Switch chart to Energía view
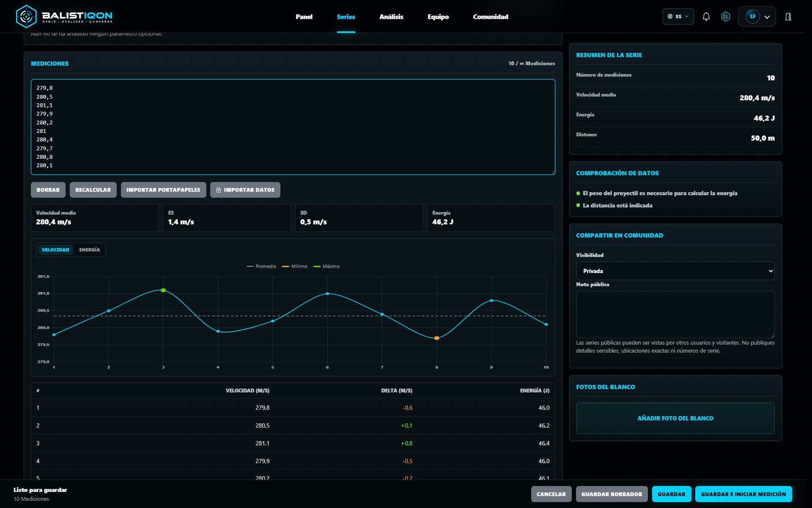Viewport: 812px width, 508px height. 89,250
